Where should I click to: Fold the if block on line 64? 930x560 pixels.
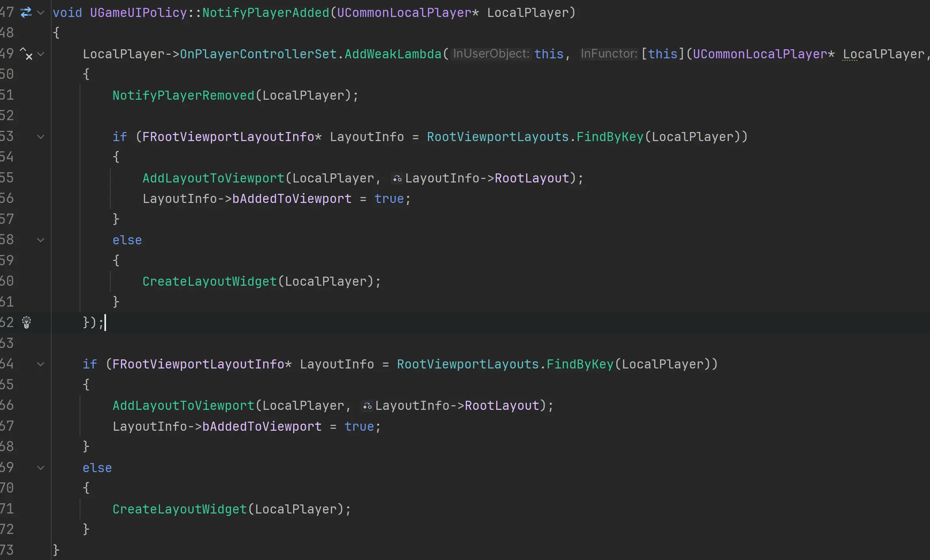pos(41,364)
